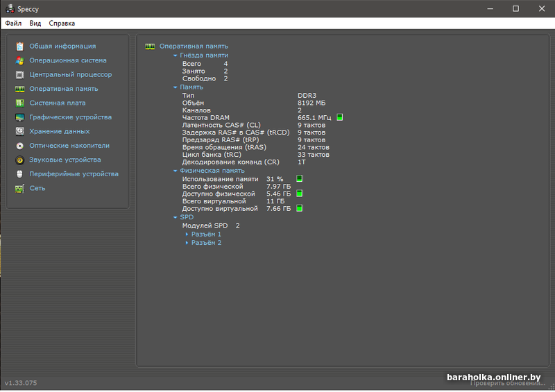
Task: Open the Вид menu
Action: click(35, 24)
